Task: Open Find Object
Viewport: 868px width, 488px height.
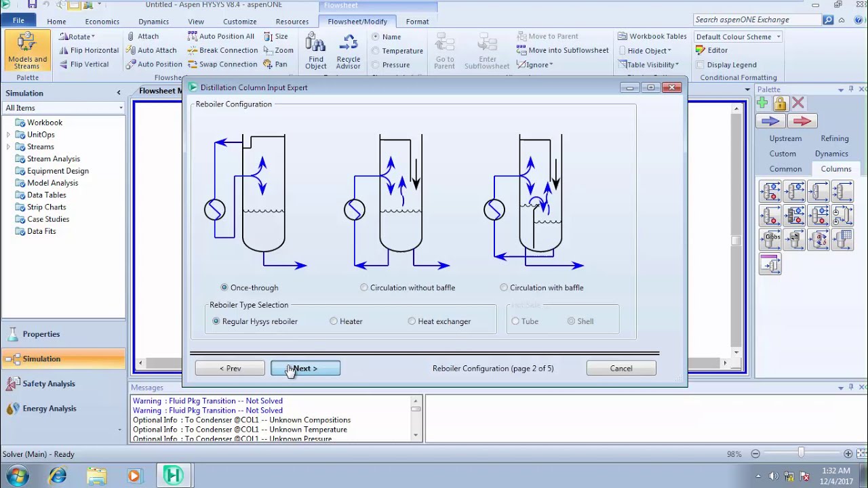Action: (315, 52)
